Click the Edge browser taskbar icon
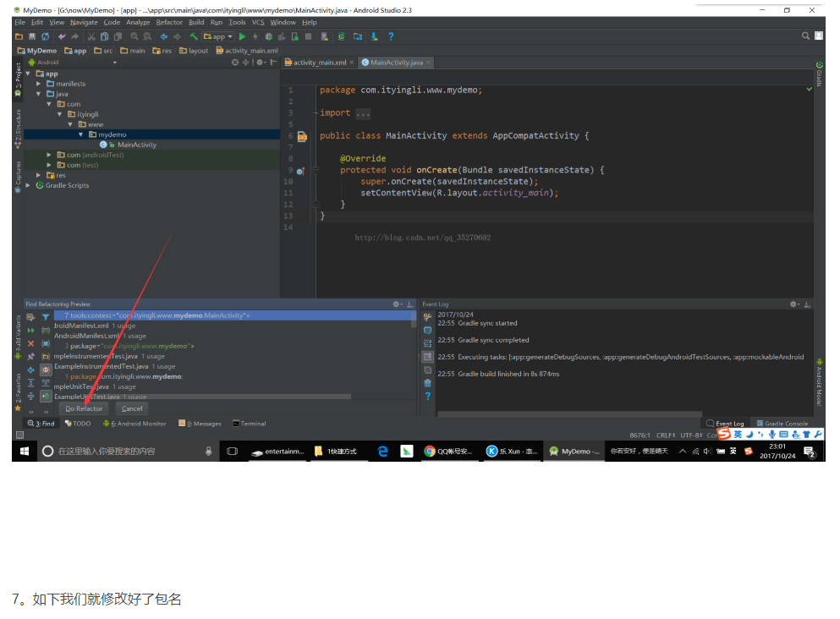 382,452
